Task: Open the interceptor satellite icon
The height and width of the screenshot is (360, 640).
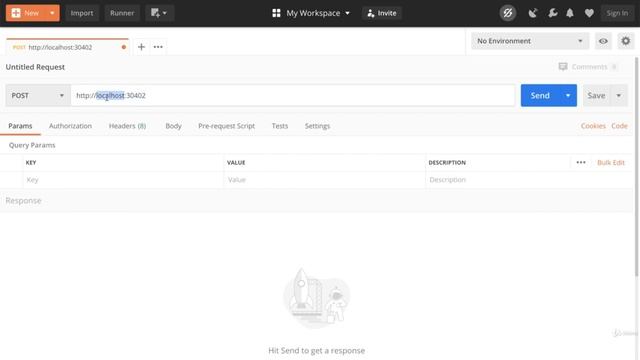Action: 533,13
